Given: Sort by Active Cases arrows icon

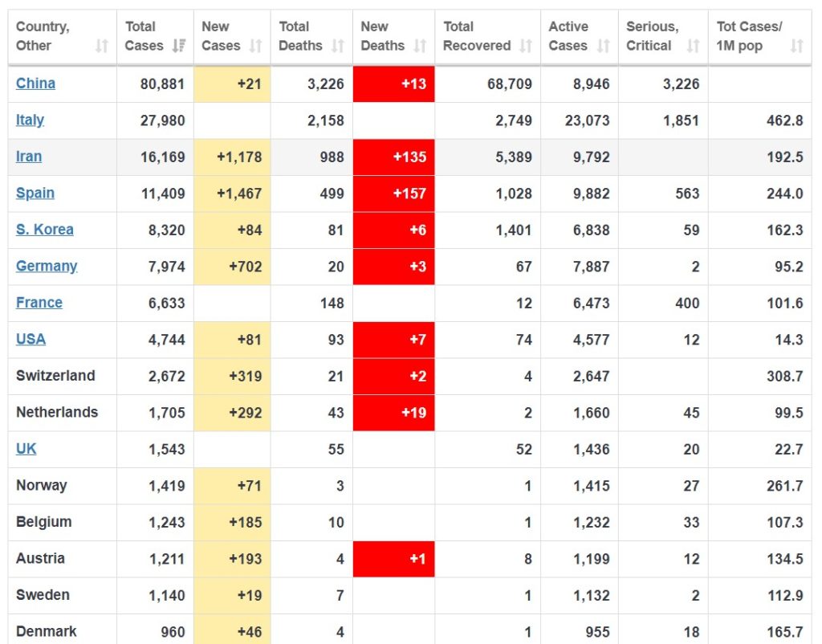Looking at the screenshot, I should coord(604,46).
